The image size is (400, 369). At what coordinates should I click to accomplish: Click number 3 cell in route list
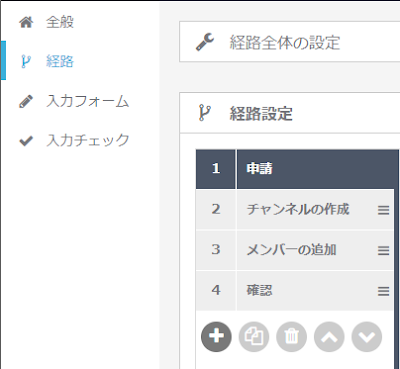tap(216, 250)
